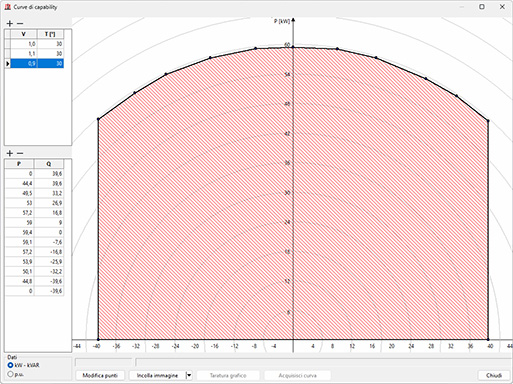
Task: Click the V column header
Action: coord(24,34)
